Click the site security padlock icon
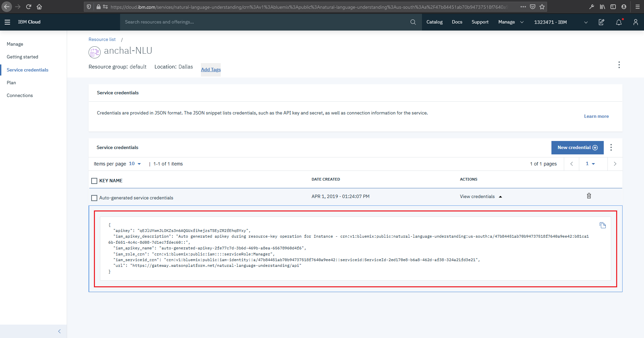Image resolution: width=644 pixels, height=338 pixels. [x=98, y=7]
